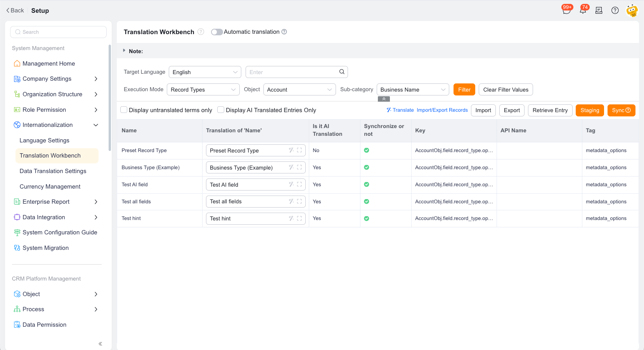The height and width of the screenshot is (350, 644).
Task: Click the info icon next to Automatic translation
Action: 284,32
